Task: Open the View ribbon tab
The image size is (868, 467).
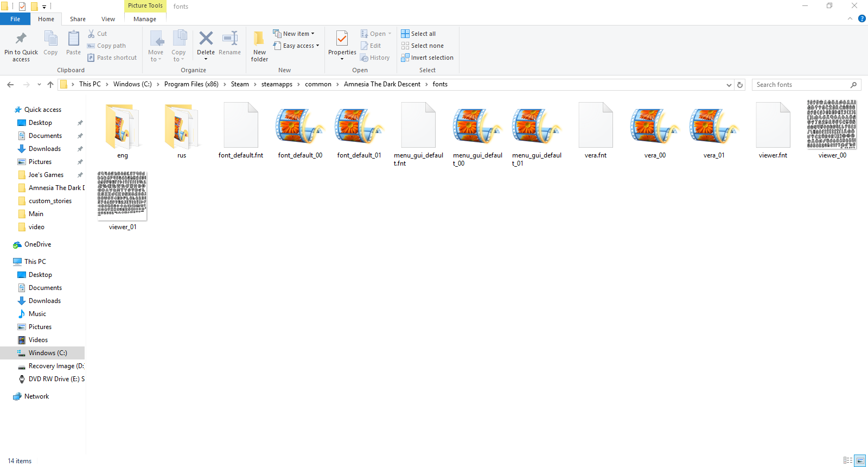Action: point(108,19)
